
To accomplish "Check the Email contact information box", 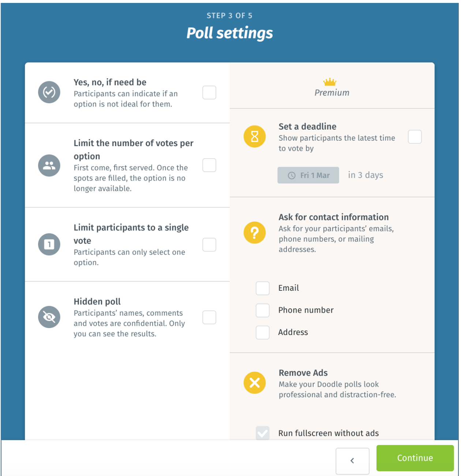I will (263, 288).
